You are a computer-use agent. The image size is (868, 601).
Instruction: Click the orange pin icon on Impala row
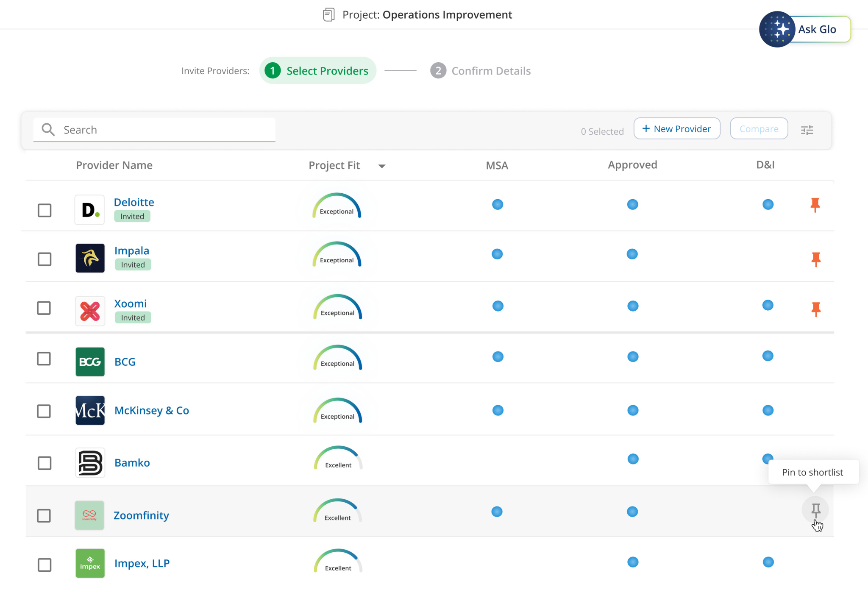815,259
